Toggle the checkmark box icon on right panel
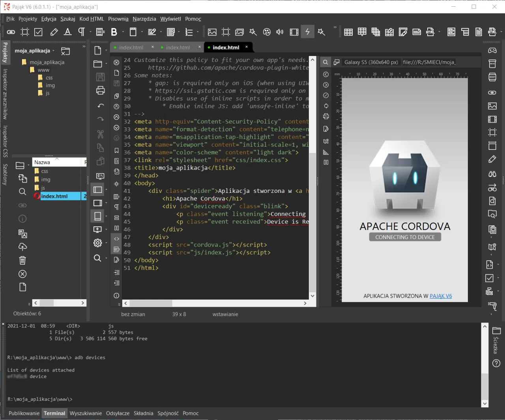The image size is (505, 420). pyautogui.click(x=490, y=278)
